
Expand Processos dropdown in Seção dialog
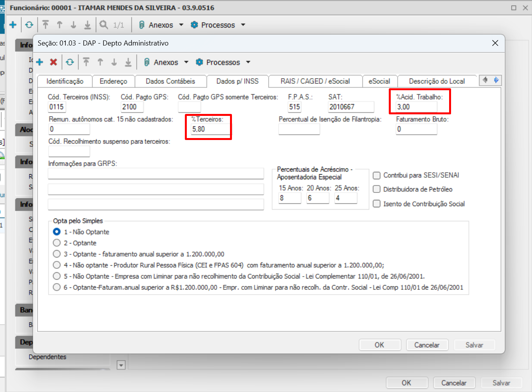tap(223, 62)
